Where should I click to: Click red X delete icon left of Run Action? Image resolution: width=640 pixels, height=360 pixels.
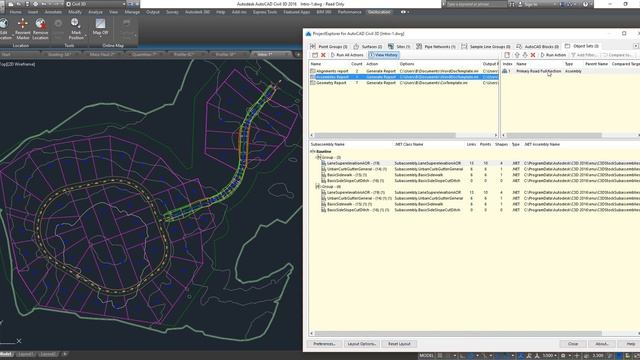[533, 55]
